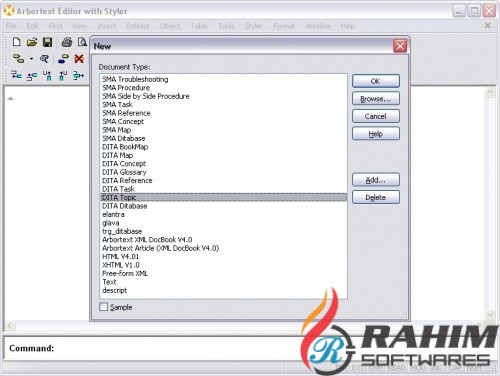This screenshot has width=500, height=376.
Task: Close the New dialog with its red X
Action: pyautogui.click(x=400, y=46)
